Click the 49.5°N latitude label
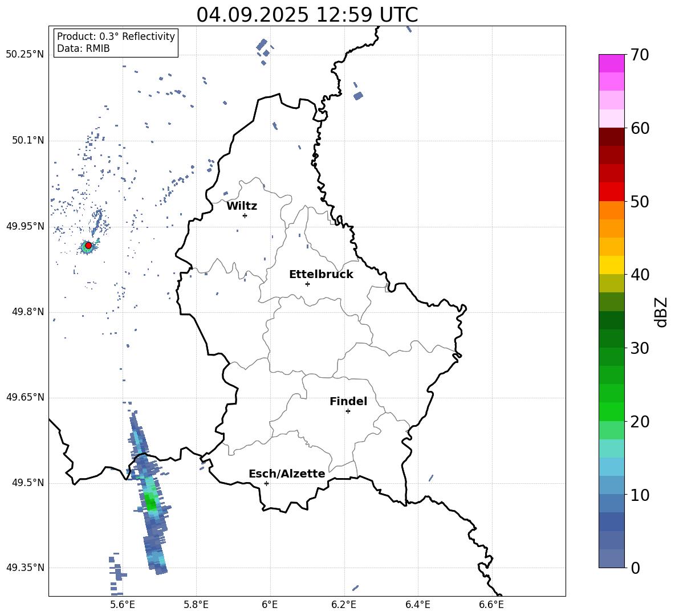Image resolution: width=675 pixels, height=616 pixels. point(27,483)
